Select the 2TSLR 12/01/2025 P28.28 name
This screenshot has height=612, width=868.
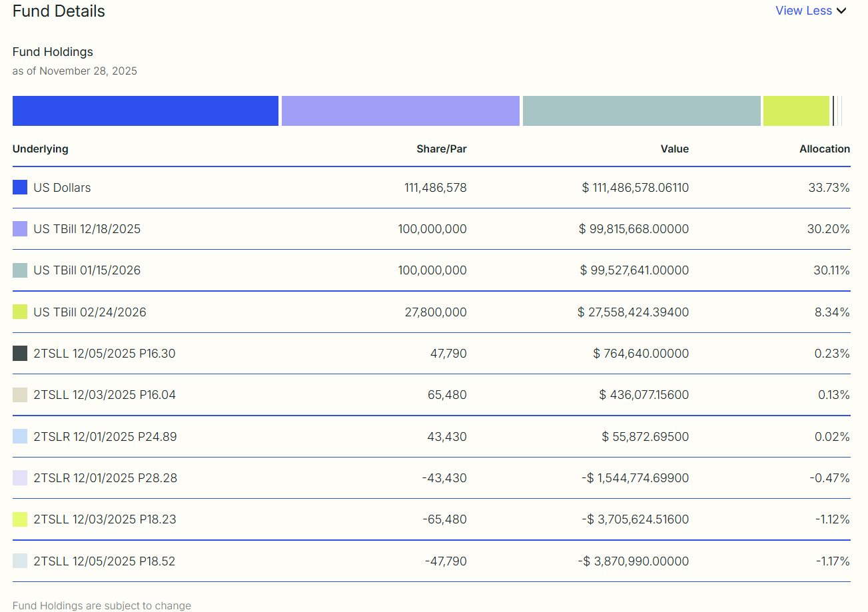105,478
